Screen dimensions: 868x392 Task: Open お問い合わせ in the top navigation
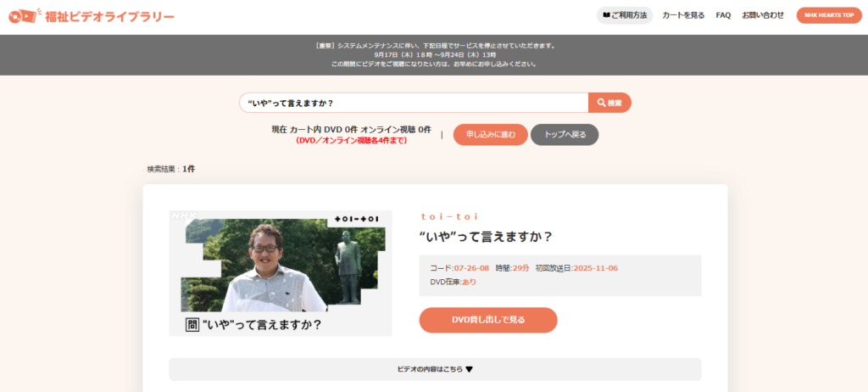click(x=763, y=15)
